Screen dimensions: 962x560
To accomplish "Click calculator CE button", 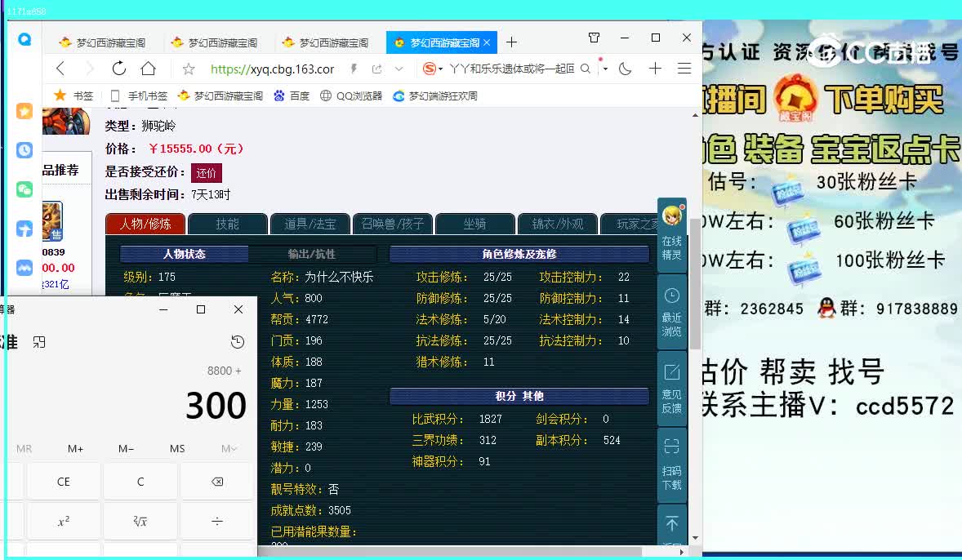I will 63,482.
